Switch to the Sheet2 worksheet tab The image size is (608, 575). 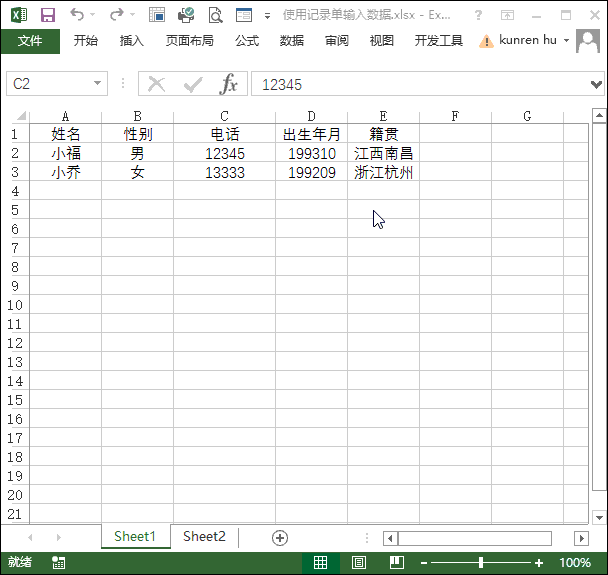click(x=204, y=537)
